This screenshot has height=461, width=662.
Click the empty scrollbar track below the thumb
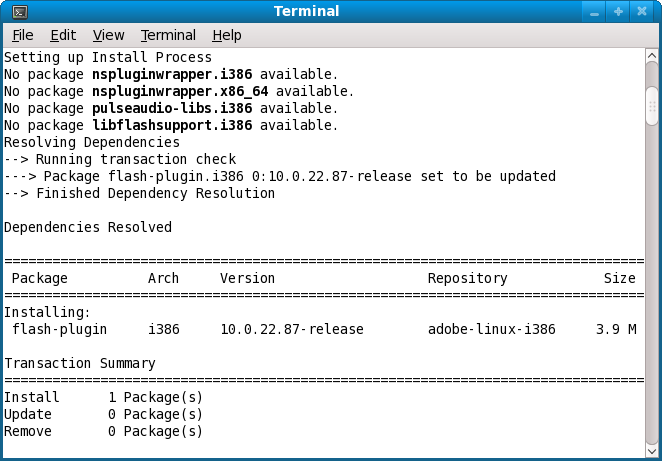point(652,280)
